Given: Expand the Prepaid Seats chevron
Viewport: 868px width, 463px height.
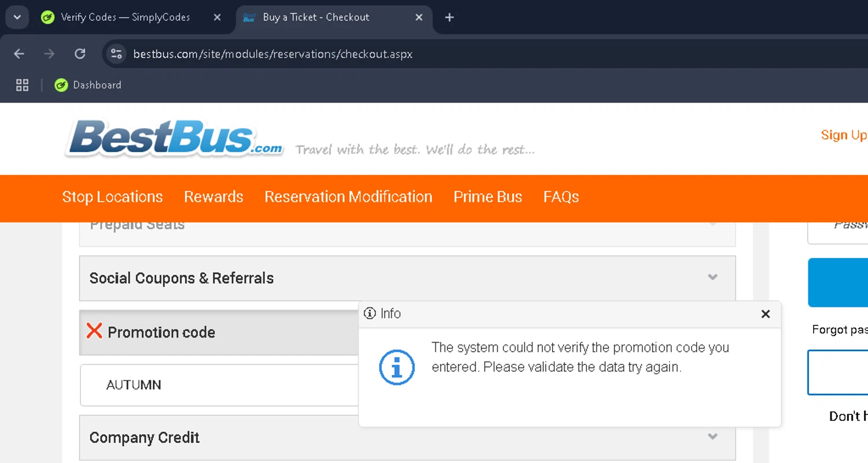Looking at the screenshot, I should [x=713, y=225].
